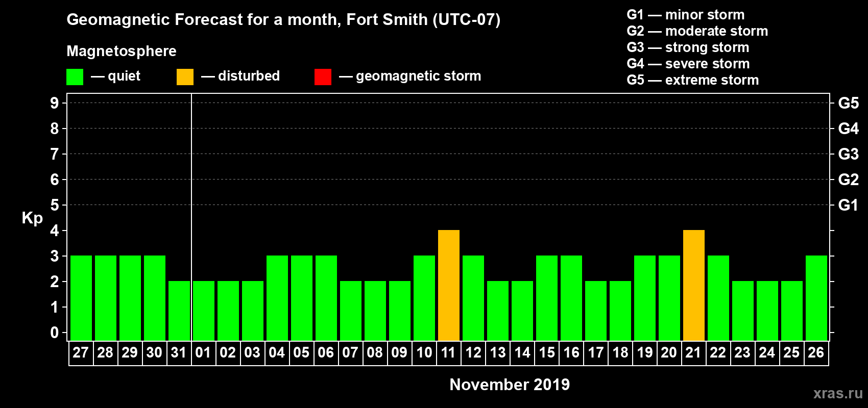Click the G1 right axis label
The image size is (868, 408).
tap(849, 205)
